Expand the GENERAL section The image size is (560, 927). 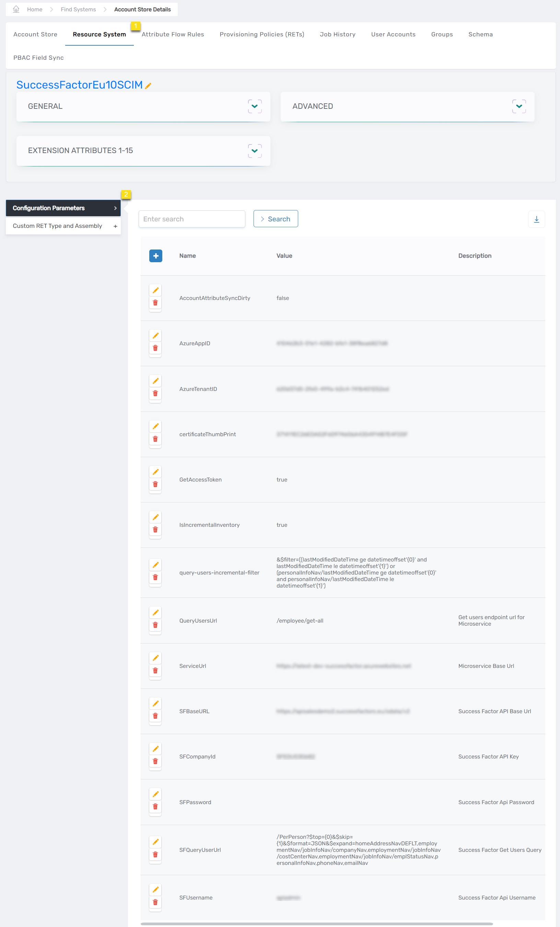click(x=255, y=106)
